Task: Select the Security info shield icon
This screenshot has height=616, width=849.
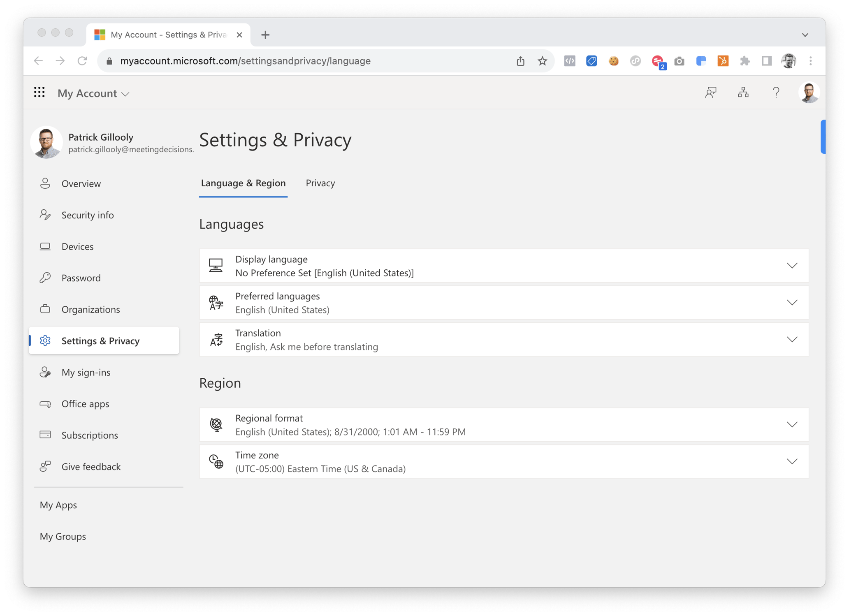Action: [x=45, y=215]
